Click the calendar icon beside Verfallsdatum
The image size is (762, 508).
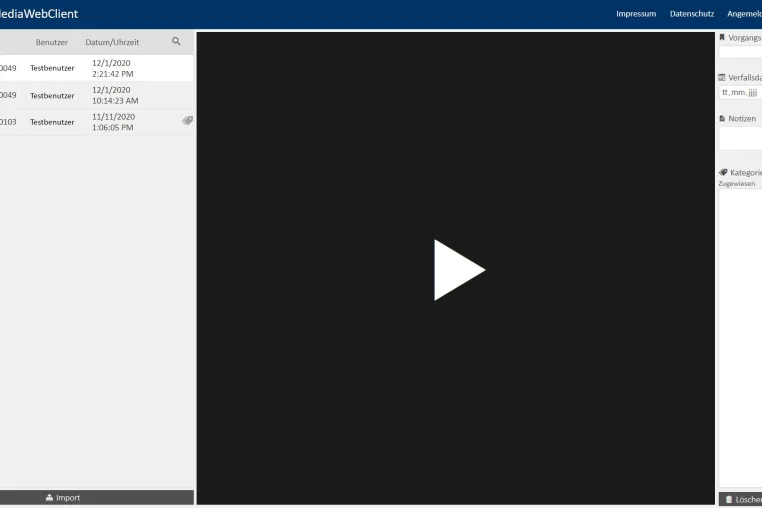[722, 77]
